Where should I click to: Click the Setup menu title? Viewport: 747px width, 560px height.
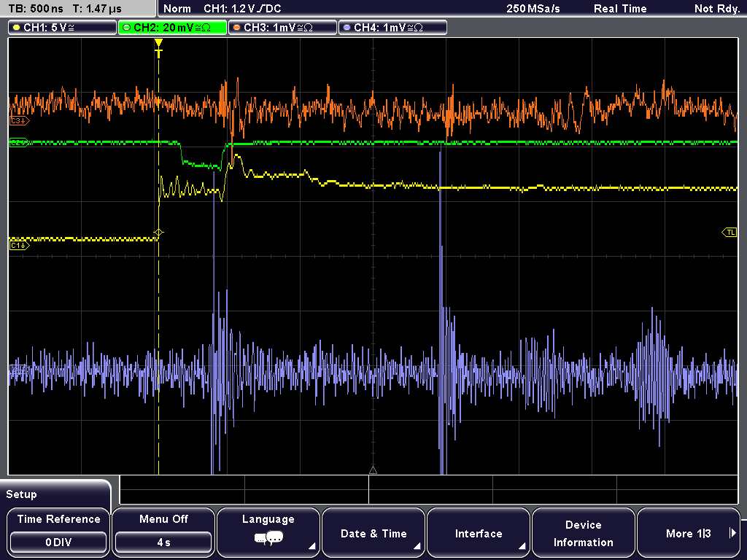(21, 494)
